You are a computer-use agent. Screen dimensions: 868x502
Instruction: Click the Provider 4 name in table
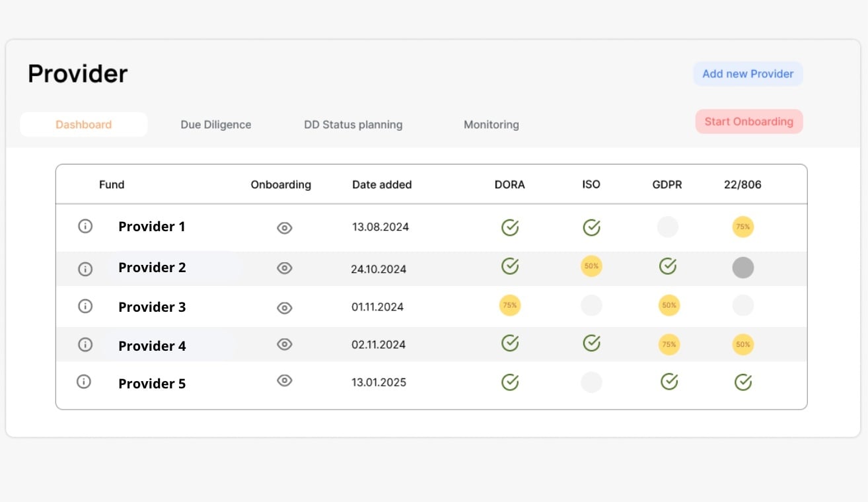(x=152, y=346)
